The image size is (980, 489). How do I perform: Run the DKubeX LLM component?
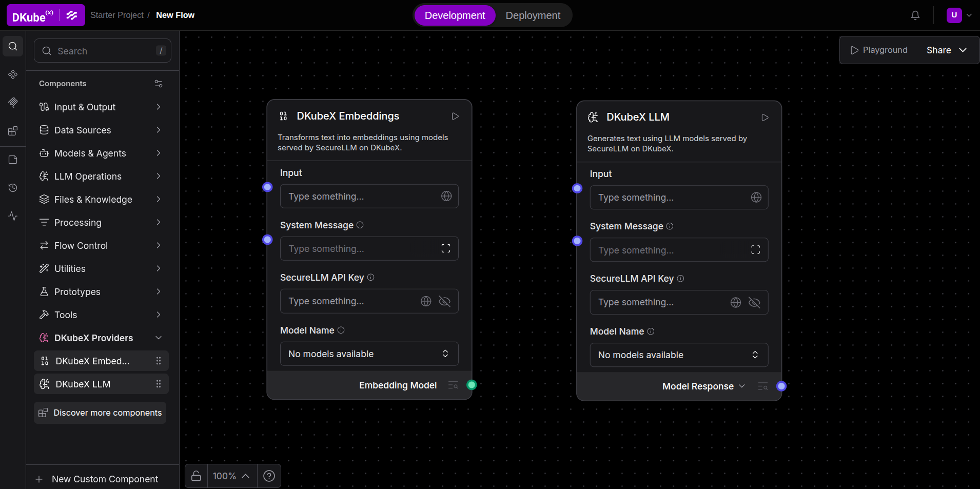[765, 118]
